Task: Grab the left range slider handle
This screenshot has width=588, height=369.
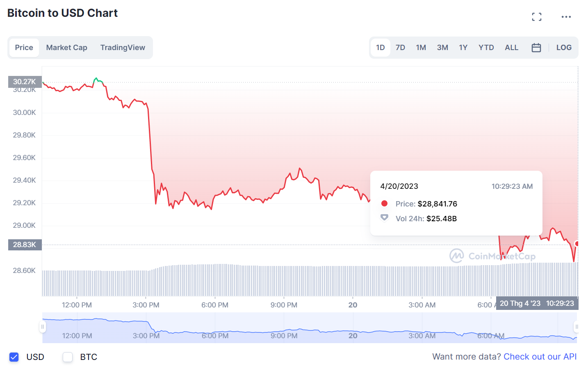Action: 42,327
